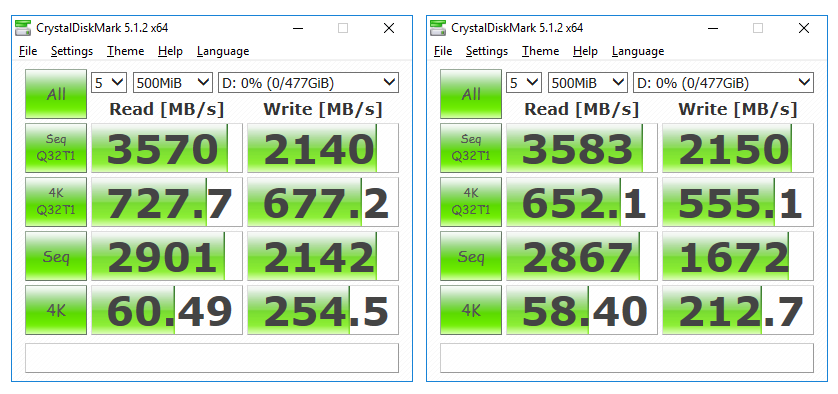Run All benchmarks in left window
This screenshot has width=838, height=394.
(56, 94)
